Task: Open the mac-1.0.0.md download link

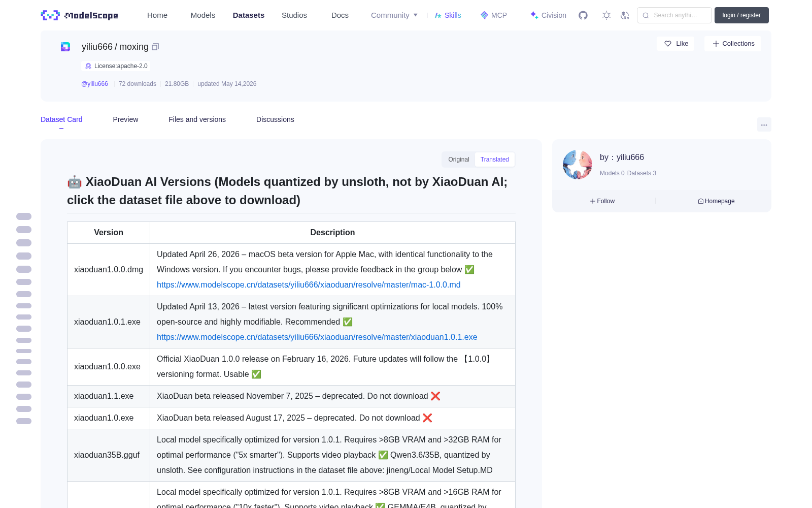Action: pos(309,285)
